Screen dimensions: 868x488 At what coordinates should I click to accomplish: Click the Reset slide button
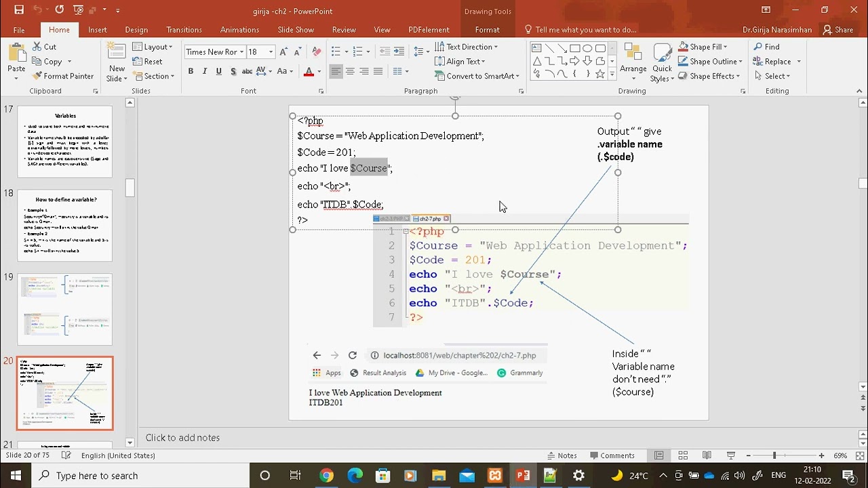tap(147, 61)
